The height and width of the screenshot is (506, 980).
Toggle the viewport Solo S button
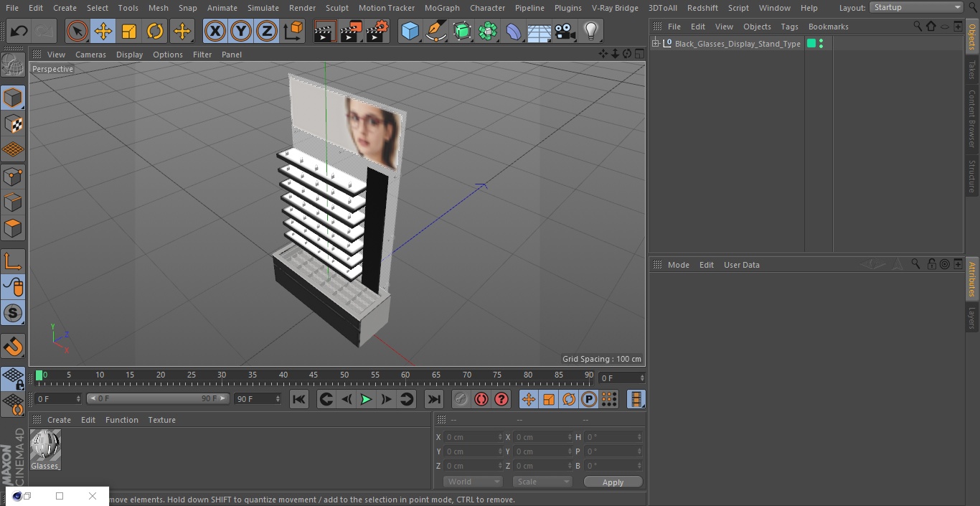coord(13,313)
